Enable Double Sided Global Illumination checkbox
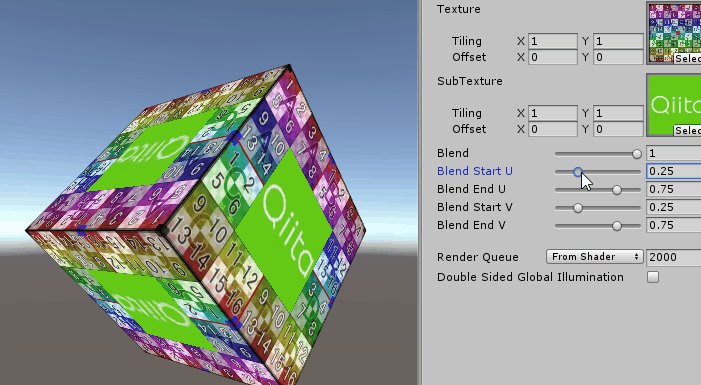This screenshot has height=385, width=701. pyautogui.click(x=653, y=277)
